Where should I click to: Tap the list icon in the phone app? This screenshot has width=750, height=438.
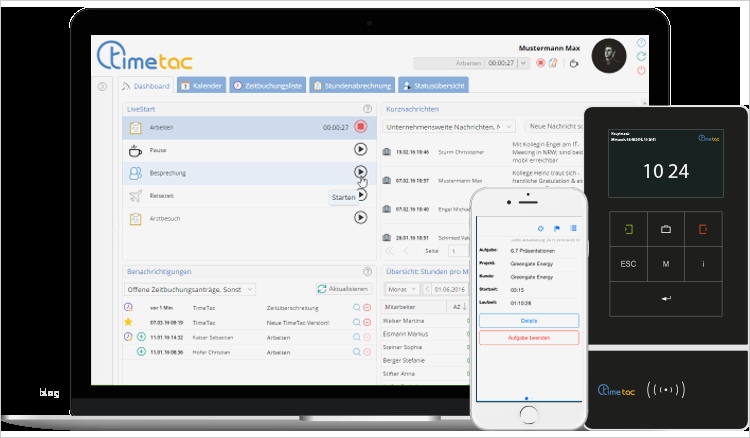(x=574, y=228)
